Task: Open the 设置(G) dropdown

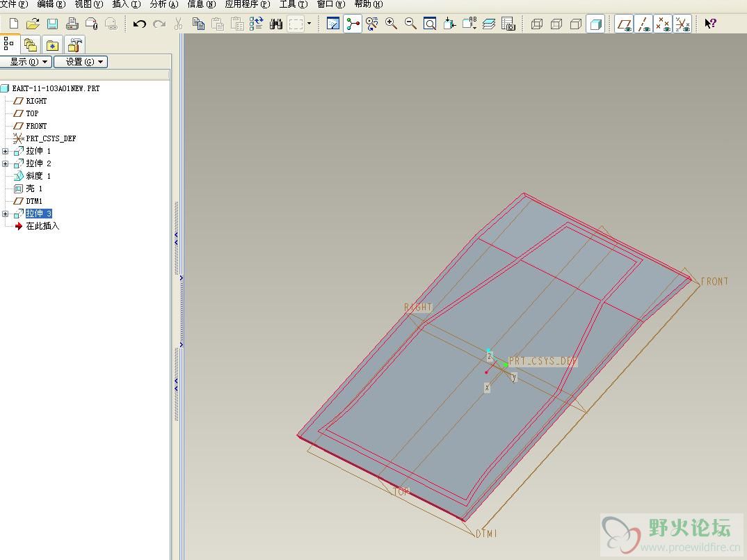Action: 81,62
